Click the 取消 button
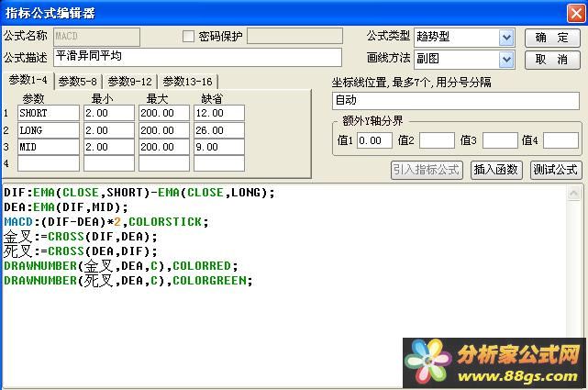 552,60
